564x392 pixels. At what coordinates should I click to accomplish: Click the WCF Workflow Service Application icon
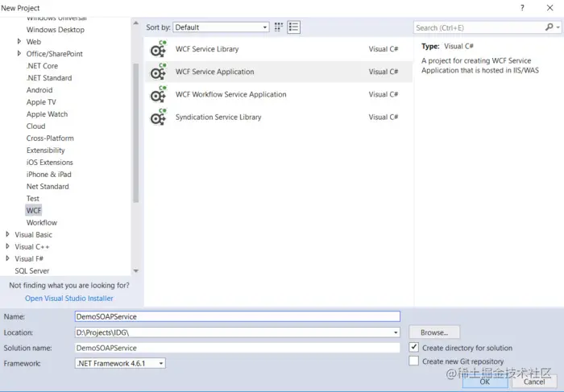[x=158, y=94]
